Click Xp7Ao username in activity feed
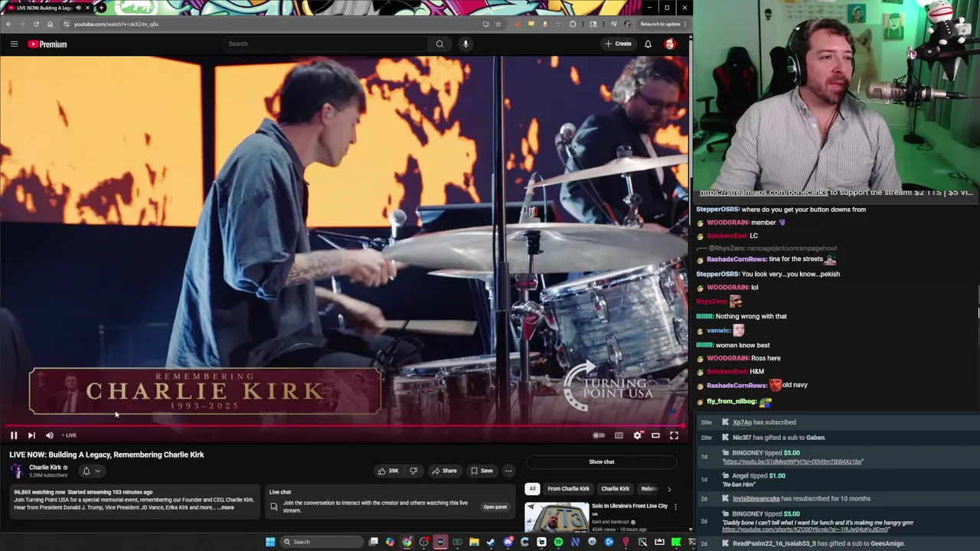The image size is (980, 551). pos(742,422)
